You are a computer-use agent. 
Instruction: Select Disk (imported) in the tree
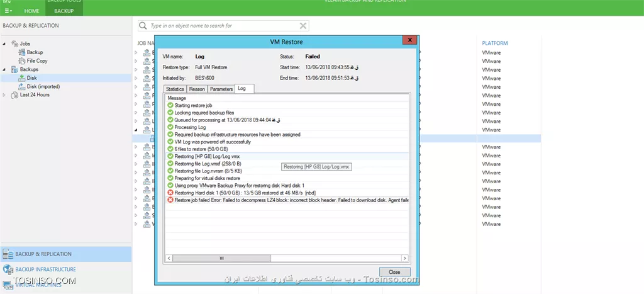coord(43,87)
